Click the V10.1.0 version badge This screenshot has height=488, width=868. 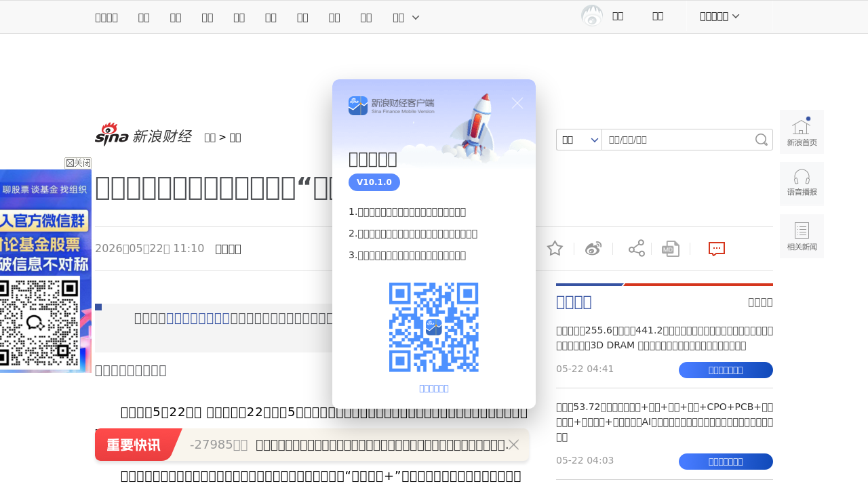click(x=374, y=182)
